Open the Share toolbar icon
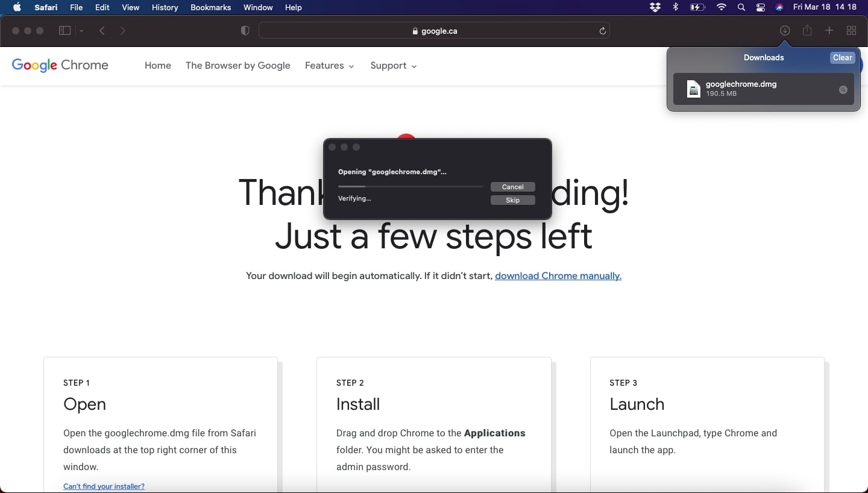The height and width of the screenshot is (493, 868). pos(807,31)
